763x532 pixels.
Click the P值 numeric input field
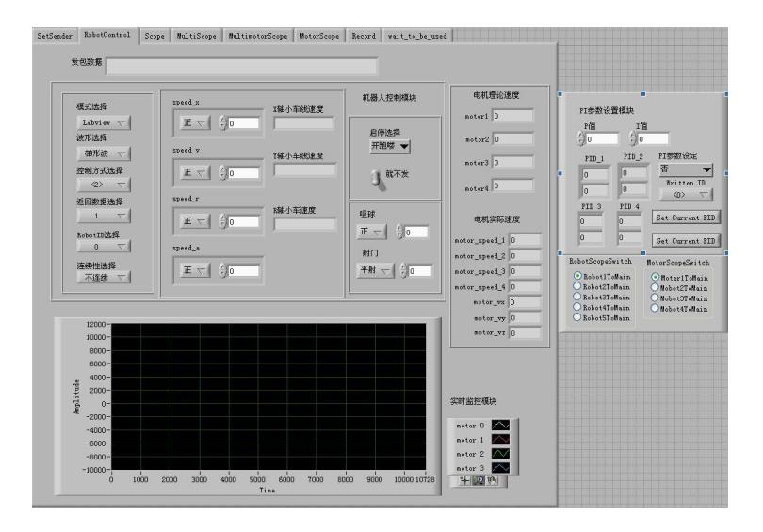pos(602,139)
